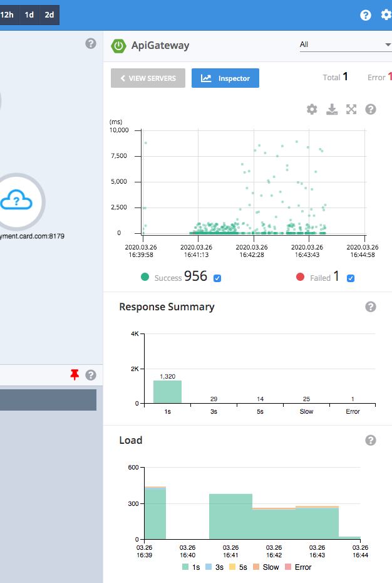Open the Inspector button

coord(225,78)
